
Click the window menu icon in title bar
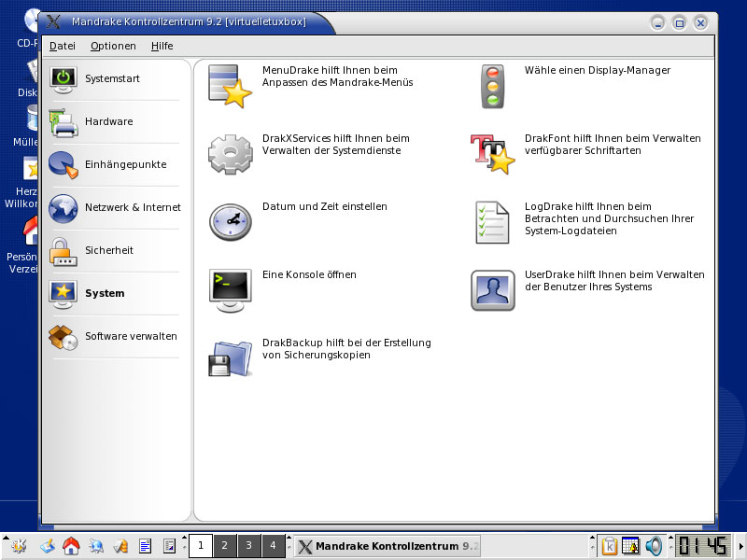[x=53, y=21]
